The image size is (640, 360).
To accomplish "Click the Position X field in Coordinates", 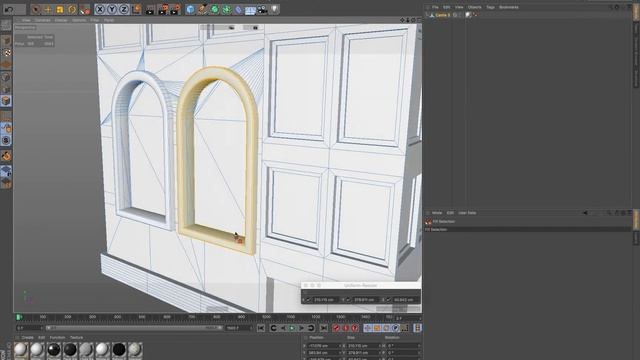I will click(x=324, y=346).
